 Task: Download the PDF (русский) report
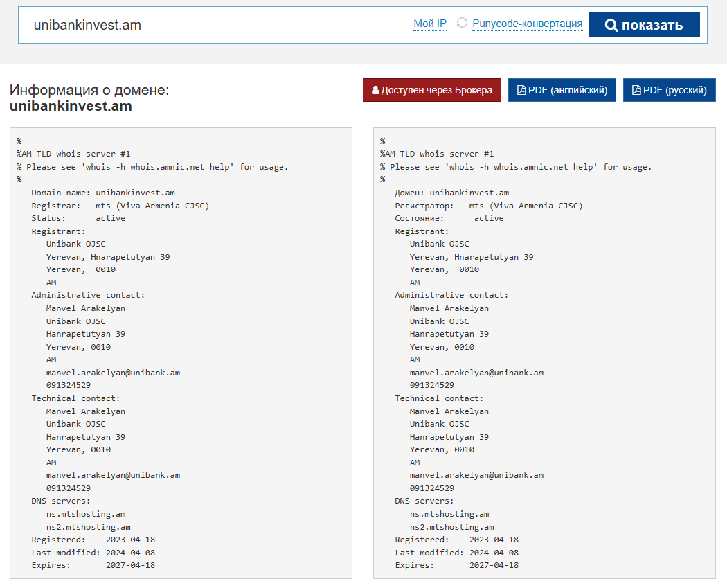(x=669, y=90)
